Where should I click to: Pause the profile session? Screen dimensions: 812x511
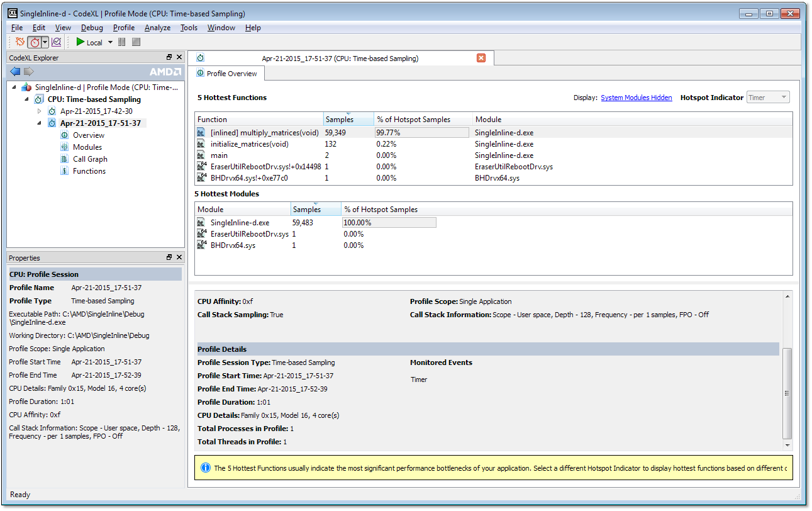[x=122, y=42]
